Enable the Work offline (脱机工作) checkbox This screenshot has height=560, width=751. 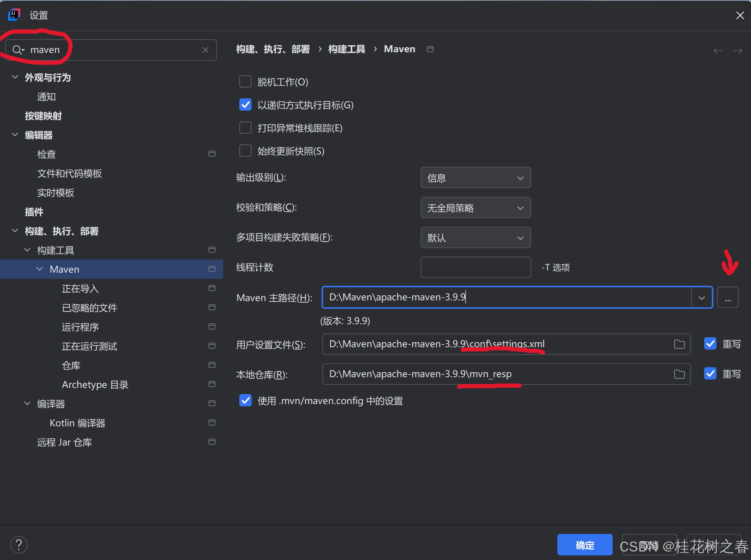tap(245, 82)
